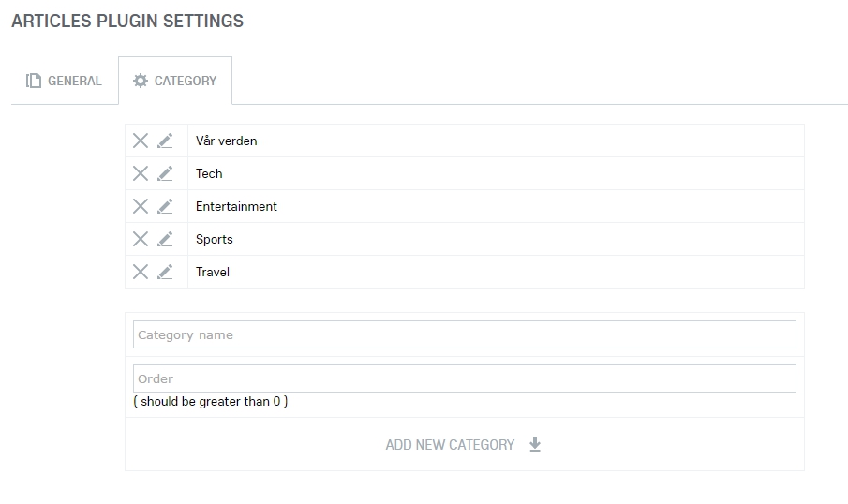Edit the Entertainment category
The image size is (848, 504).
(165, 206)
